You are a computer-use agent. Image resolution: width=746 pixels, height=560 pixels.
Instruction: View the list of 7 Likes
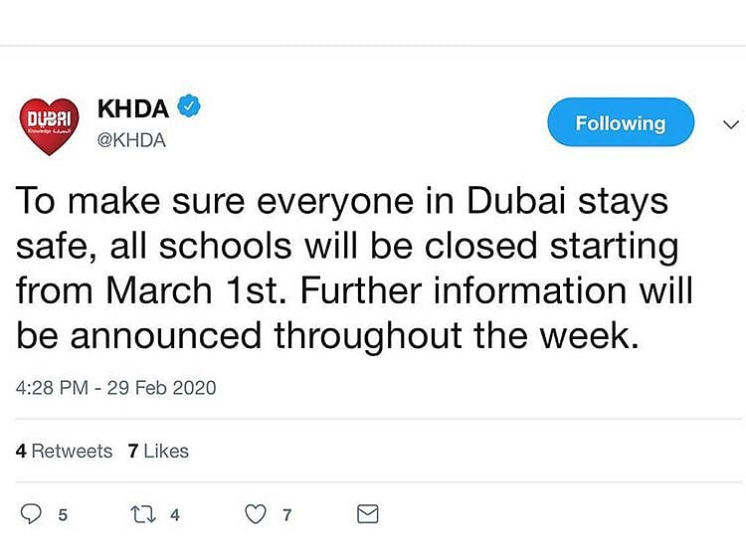point(158,451)
